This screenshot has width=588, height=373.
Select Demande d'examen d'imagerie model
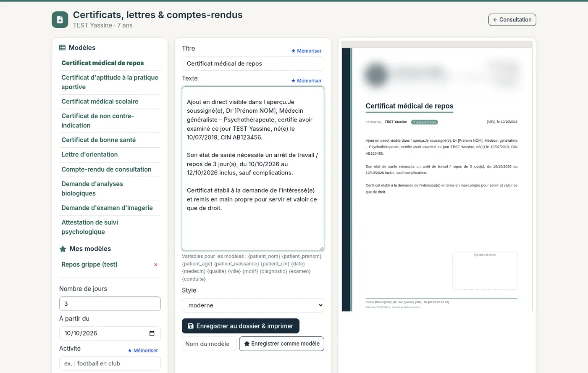point(107,208)
